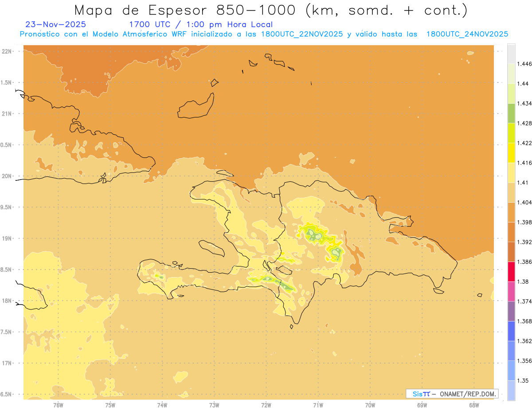Click the legend value 1.398
This screenshot has width=532, height=411.
tap(524, 222)
